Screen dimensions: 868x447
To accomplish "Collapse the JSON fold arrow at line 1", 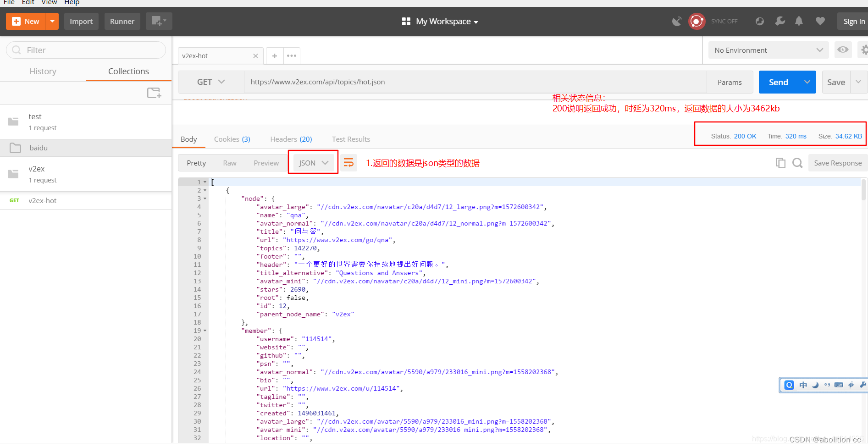I will coord(205,182).
